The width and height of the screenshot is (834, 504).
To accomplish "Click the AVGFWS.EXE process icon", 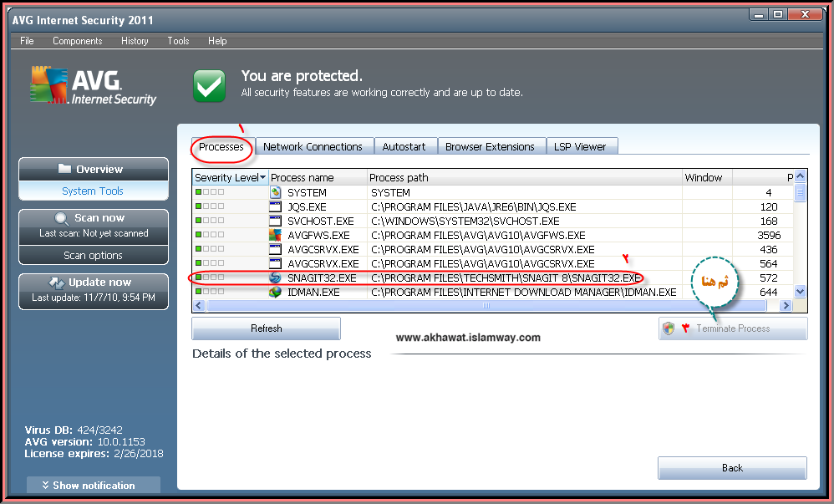I will (275, 235).
